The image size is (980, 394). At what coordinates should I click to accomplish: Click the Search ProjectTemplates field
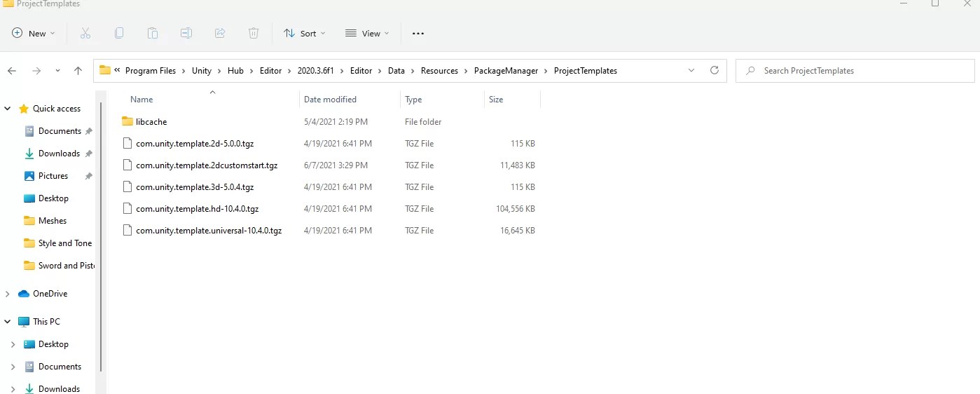coord(855,71)
